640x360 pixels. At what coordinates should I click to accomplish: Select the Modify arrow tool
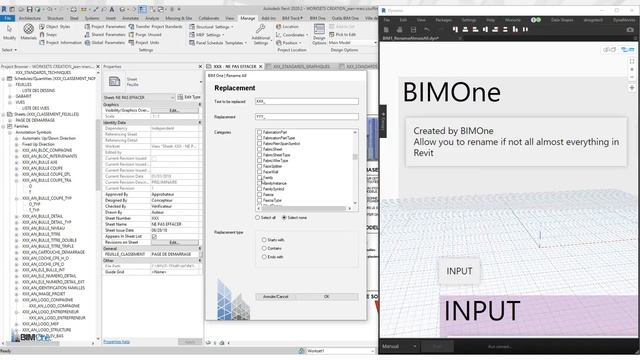9,31
